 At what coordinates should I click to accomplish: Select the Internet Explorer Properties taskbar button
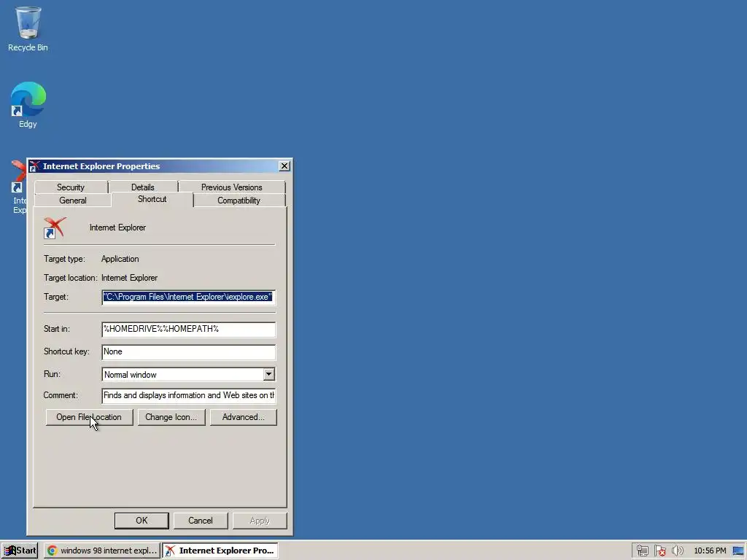[x=220, y=551]
